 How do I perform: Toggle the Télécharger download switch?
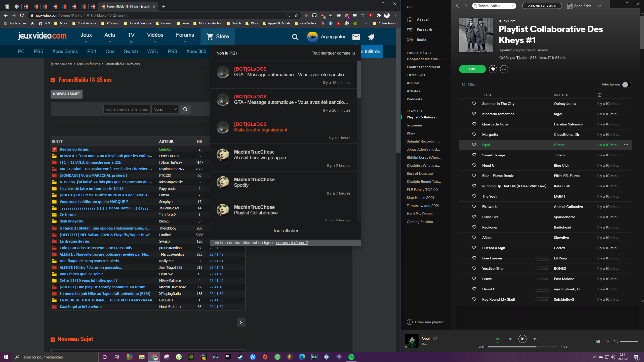point(627,85)
